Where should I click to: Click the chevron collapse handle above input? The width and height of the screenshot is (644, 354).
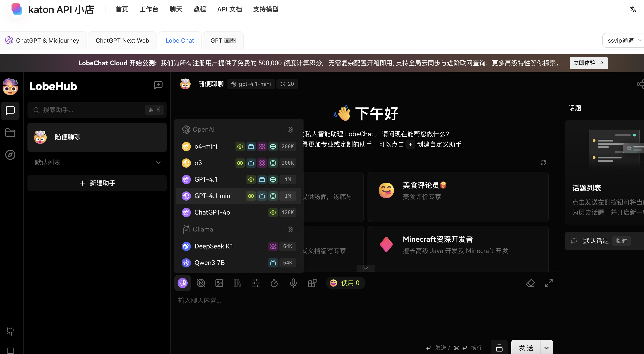(x=365, y=268)
